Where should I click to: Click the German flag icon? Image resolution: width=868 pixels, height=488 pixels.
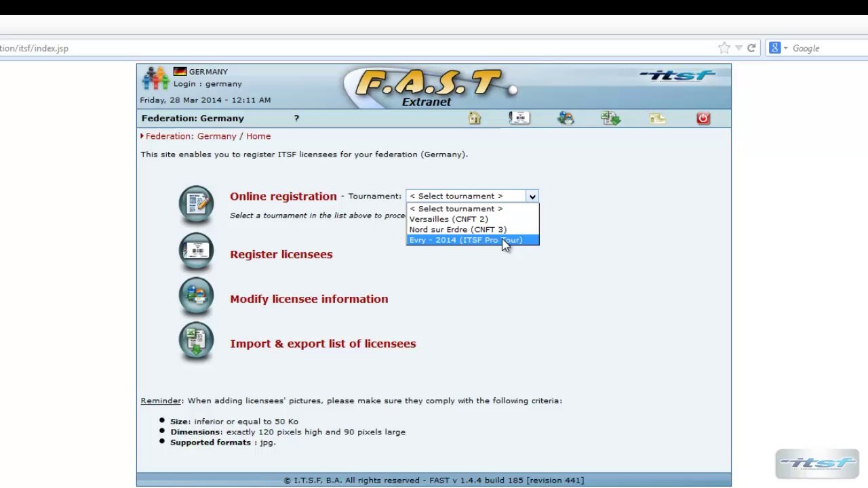pos(180,71)
